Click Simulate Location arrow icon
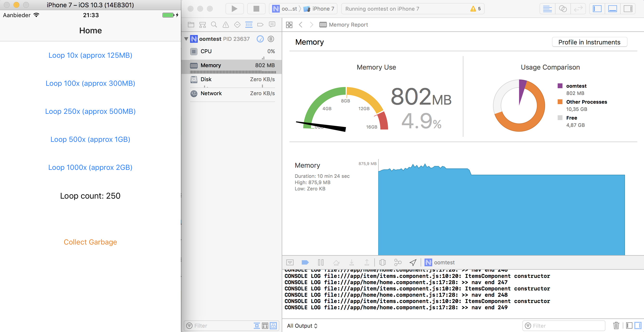Screen dimensions: 644x332 point(413,262)
